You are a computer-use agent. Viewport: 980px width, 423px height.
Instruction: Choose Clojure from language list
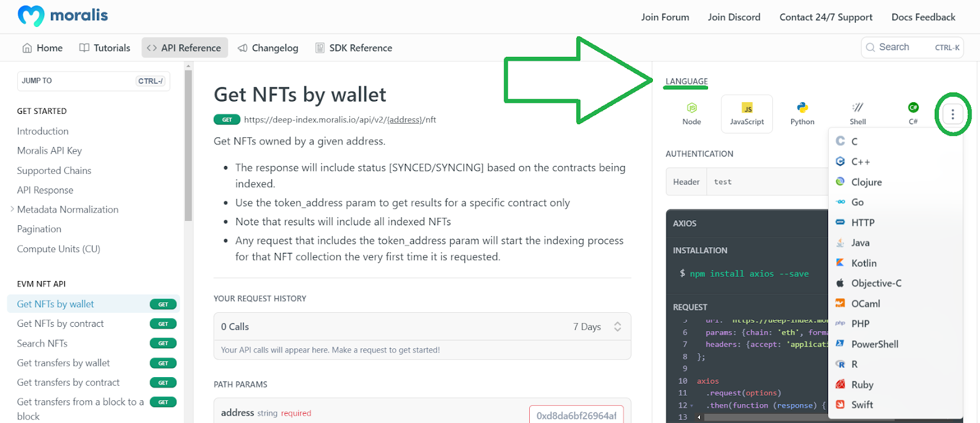coord(895,182)
